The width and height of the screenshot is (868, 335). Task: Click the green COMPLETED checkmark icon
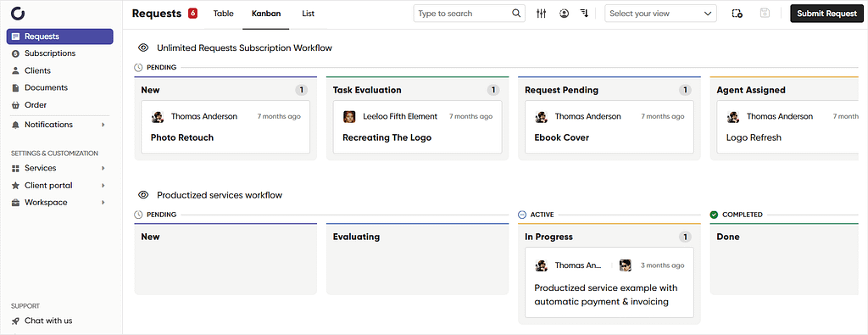(714, 215)
